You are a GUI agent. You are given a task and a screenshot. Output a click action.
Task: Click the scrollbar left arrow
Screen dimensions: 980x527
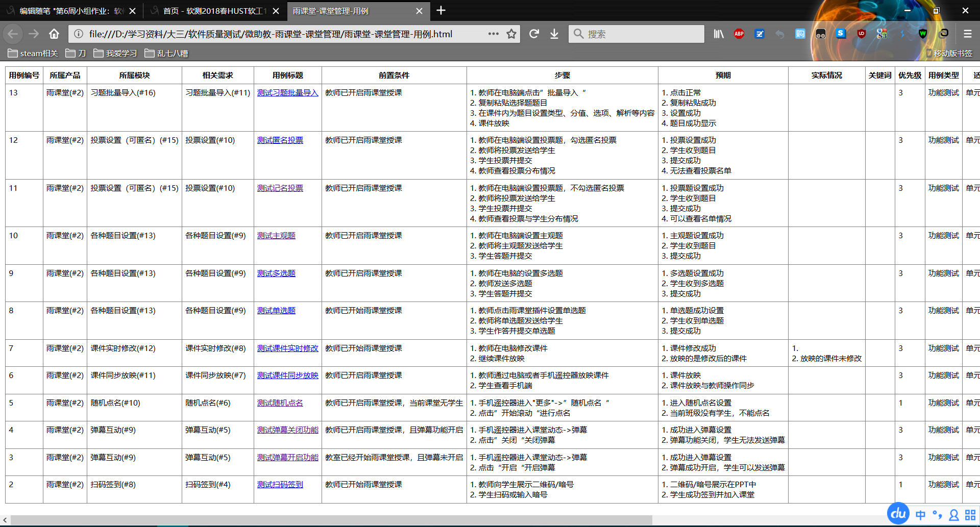pos(5,520)
